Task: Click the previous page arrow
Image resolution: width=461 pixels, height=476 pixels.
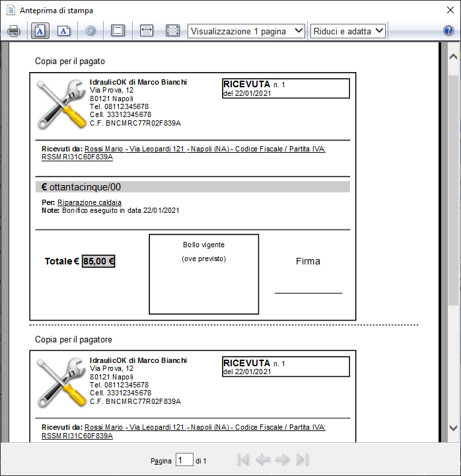Action: [x=263, y=460]
